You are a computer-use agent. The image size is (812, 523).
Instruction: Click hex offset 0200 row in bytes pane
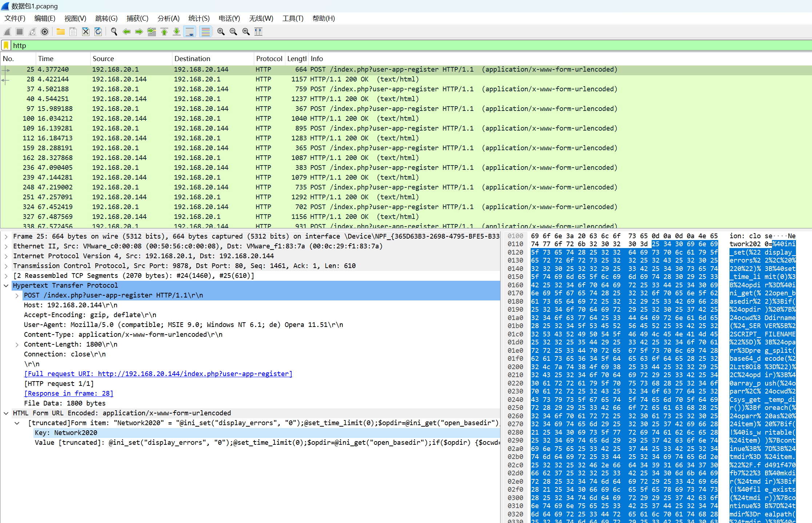[x=515, y=367]
